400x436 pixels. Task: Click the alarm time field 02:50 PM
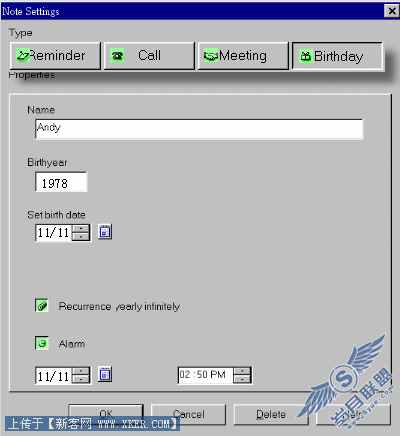point(206,375)
